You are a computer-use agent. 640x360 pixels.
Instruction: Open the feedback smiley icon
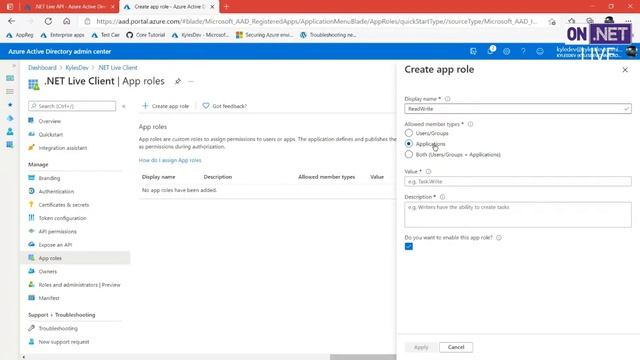click(x=540, y=51)
